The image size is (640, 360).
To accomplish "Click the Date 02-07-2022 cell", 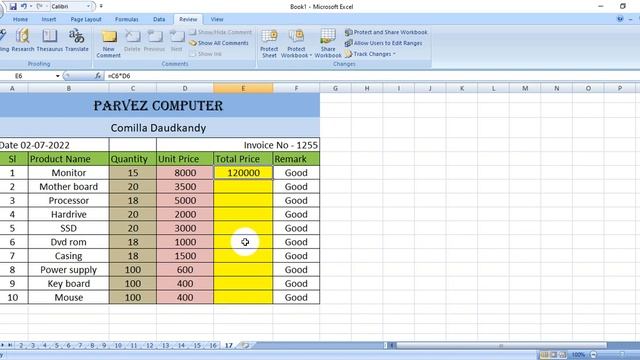I will (x=54, y=145).
